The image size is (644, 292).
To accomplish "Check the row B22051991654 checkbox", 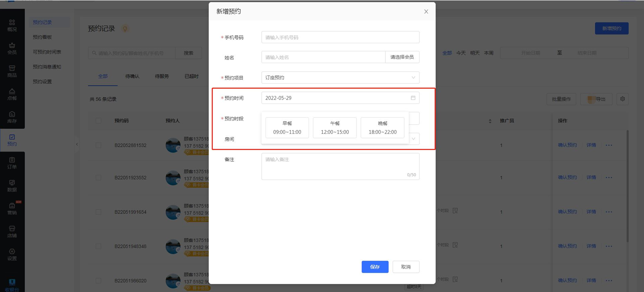I will 98,212.
